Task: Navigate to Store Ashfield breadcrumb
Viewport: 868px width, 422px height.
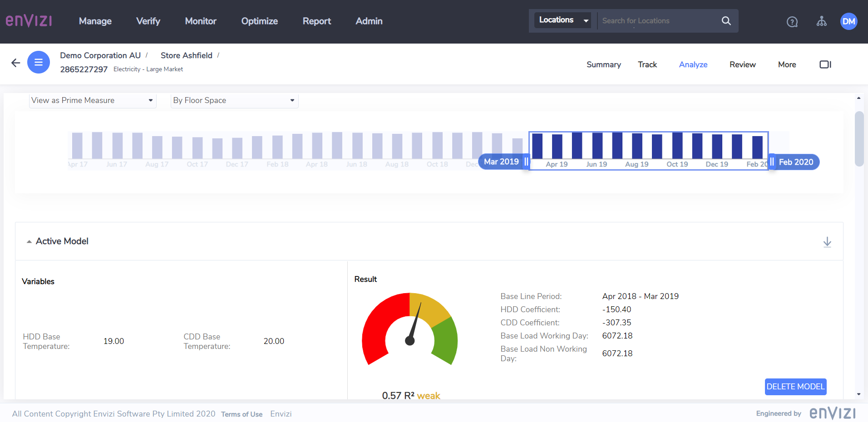Action: pos(187,55)
